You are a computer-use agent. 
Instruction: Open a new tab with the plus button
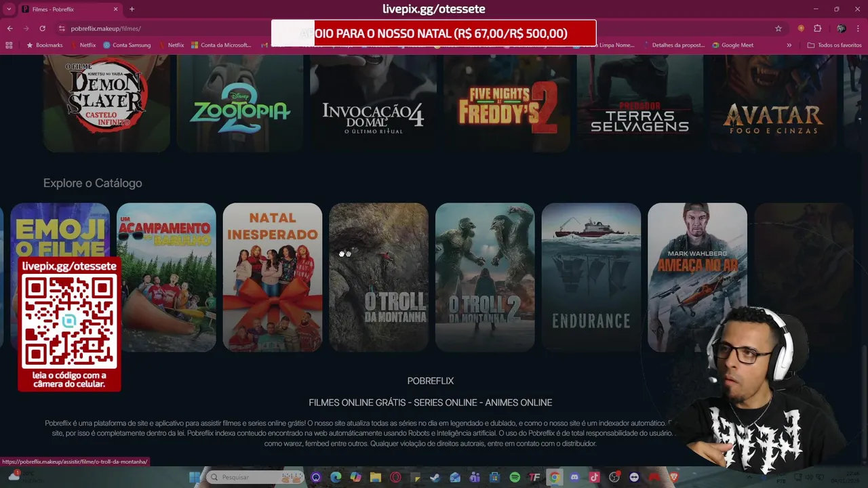(x=132, y=9)
